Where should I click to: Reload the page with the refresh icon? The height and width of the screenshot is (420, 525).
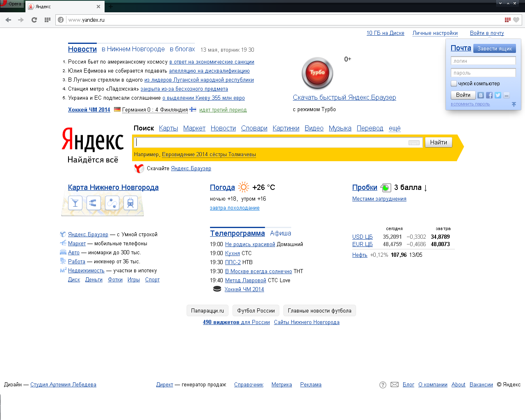(34, 20)
